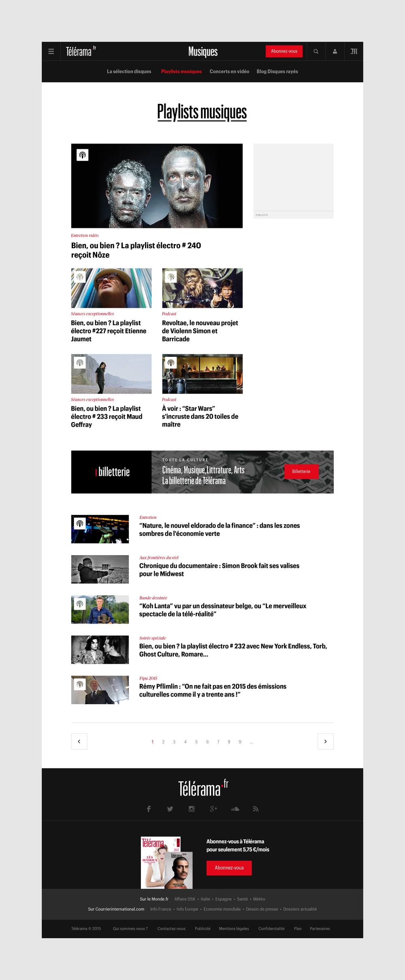Open Qui sommes-nous ? footer link
Screen dimensions: 405x980
[x=130, y=929]
